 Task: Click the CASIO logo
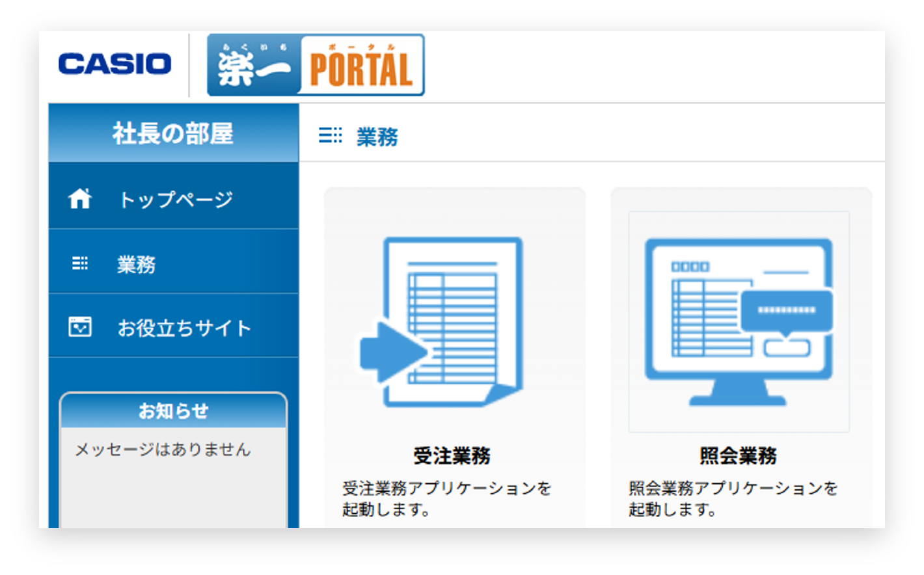tap(115, 64)
